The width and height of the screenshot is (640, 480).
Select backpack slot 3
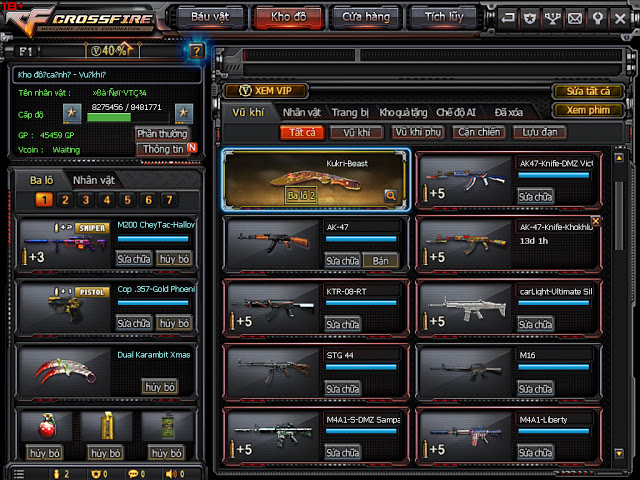click(x=86, y=200)
